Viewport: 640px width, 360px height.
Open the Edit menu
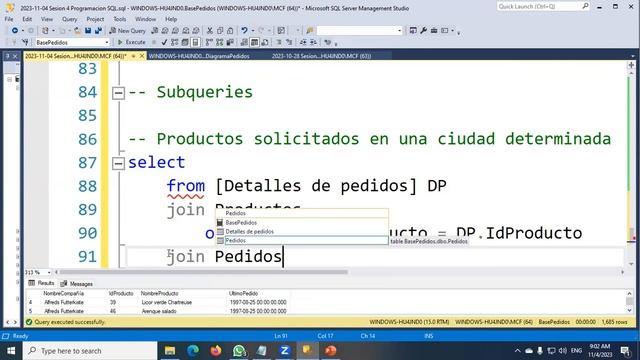27,19
